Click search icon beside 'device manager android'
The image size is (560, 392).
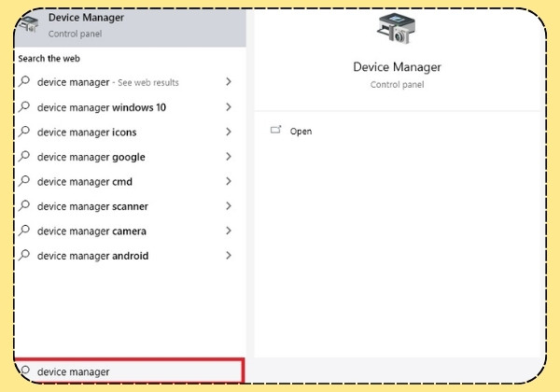tap(24, 255)
